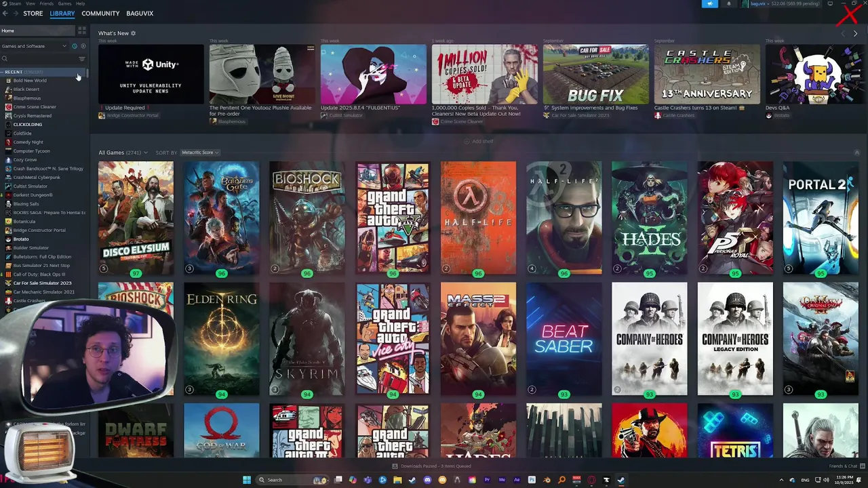Screen dimensions: 868x488
Task: Open Games menu
Action: [x=64, y=3]
